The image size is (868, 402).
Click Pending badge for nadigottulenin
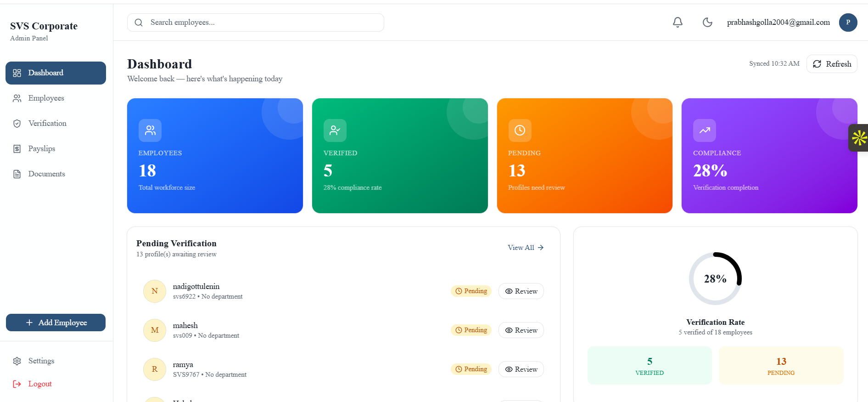471,291
